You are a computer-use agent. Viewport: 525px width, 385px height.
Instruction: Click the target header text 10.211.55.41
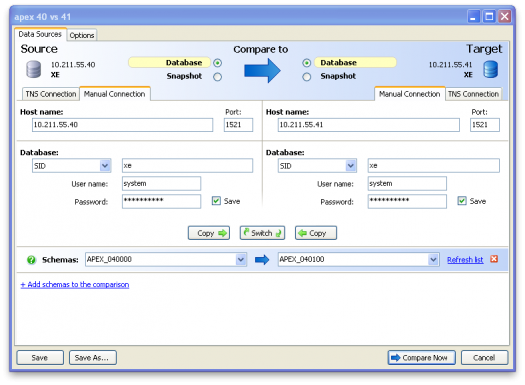pyautogui.click(x=450, y=65)
